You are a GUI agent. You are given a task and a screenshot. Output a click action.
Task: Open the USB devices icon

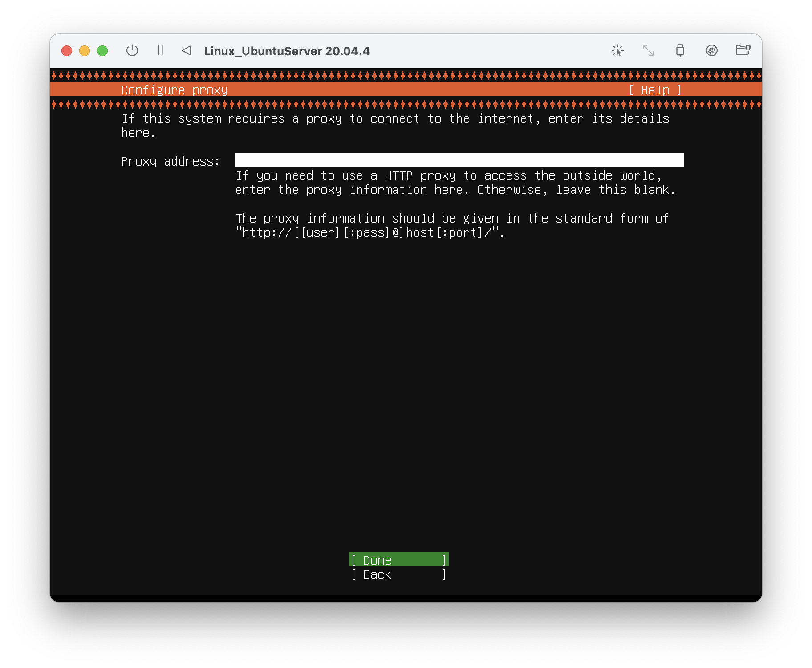tap(680, 51)
